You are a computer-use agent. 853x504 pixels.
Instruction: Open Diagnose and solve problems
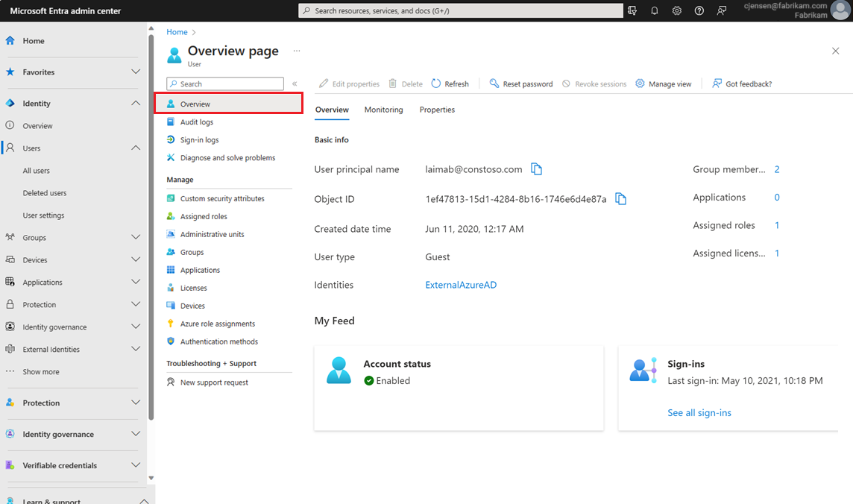pyautogui.click(x=228, y=157)
